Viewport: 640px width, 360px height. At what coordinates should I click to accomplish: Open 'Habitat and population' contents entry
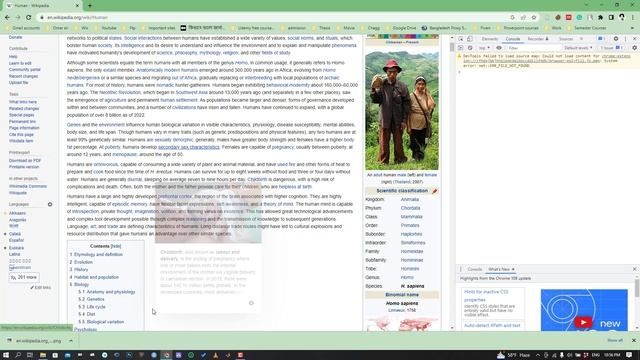(96, 277)
